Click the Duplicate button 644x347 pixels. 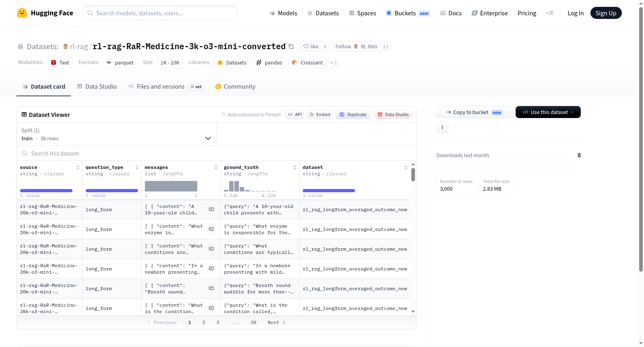tap(353, 114)
